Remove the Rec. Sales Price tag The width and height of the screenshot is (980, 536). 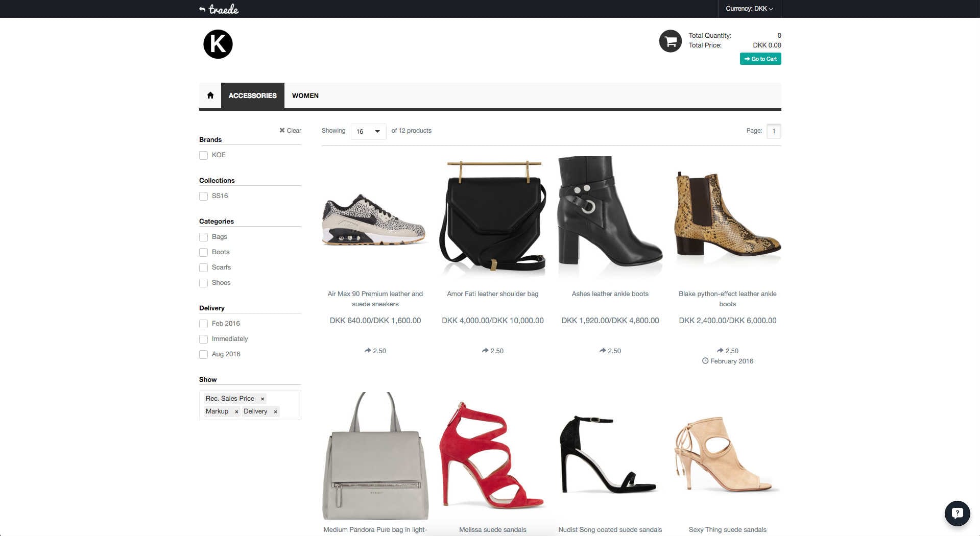[262, 399]
